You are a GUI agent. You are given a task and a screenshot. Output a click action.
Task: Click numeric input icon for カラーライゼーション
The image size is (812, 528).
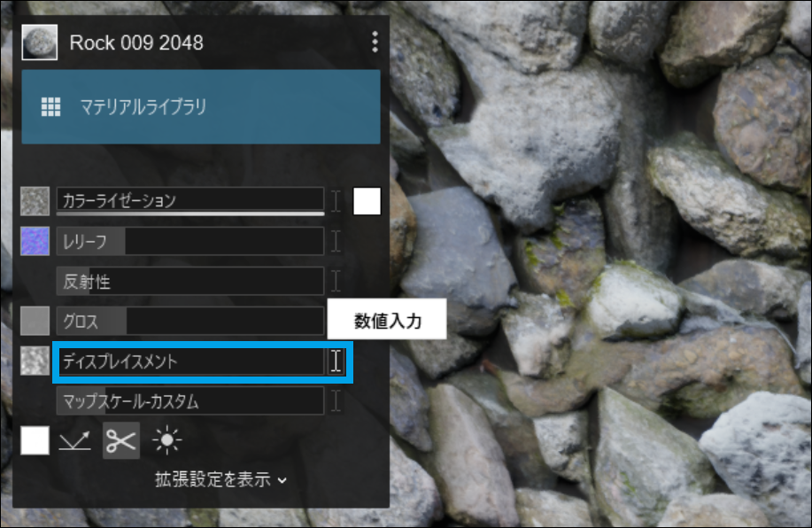click(x=336, y=201)
